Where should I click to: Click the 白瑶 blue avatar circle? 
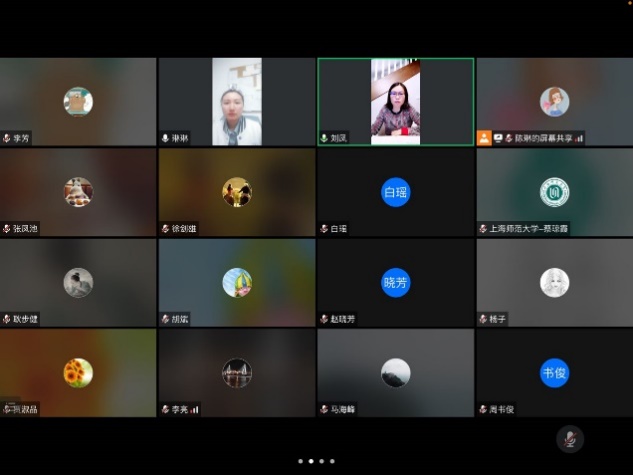pyautogui.click(x=395, y=192)
